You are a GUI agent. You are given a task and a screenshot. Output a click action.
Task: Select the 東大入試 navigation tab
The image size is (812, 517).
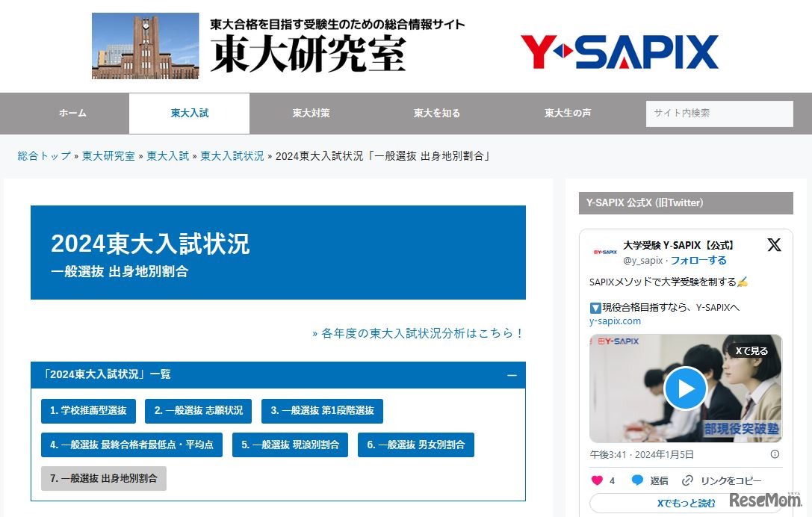point(190,113)
